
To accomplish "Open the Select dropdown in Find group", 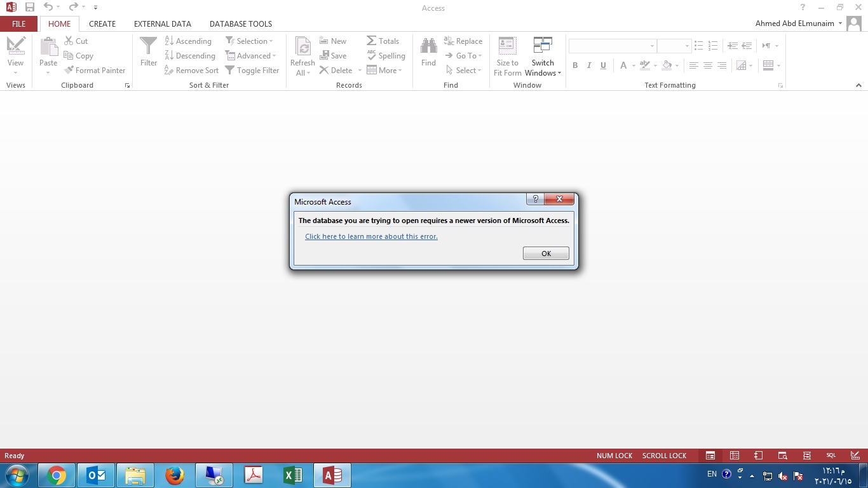I will click(464, 71).
